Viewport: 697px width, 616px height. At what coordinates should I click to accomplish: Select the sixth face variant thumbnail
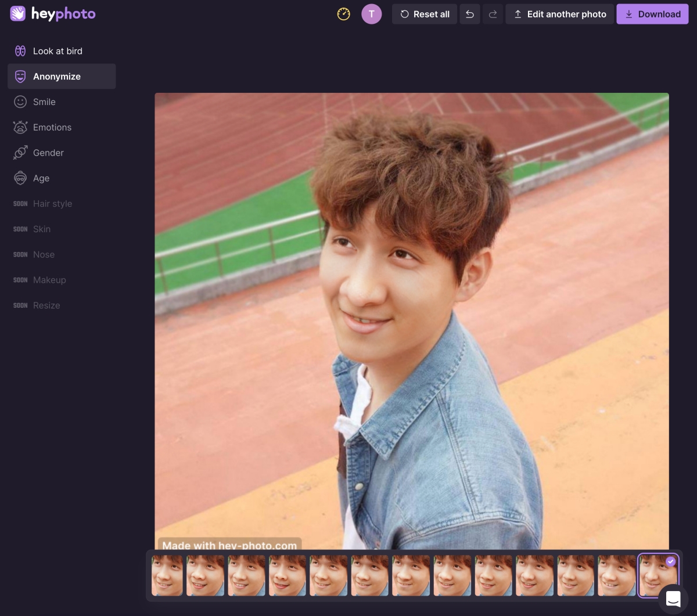tap(370, 575)
